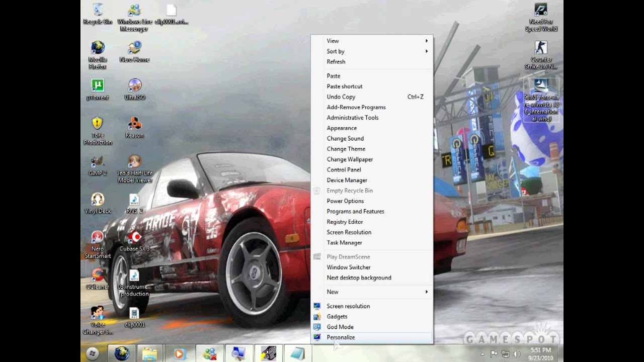Screen dimensions: 644x362
Task: Open Jed's Half-Life Model Viewer shortcut
Action: 134,169
